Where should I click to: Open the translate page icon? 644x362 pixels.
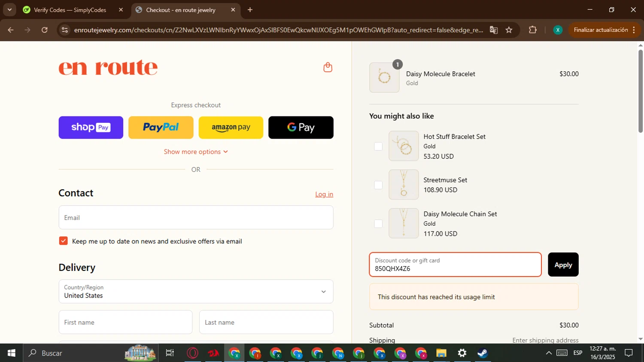pyautogui.click(x=494, y=30)
